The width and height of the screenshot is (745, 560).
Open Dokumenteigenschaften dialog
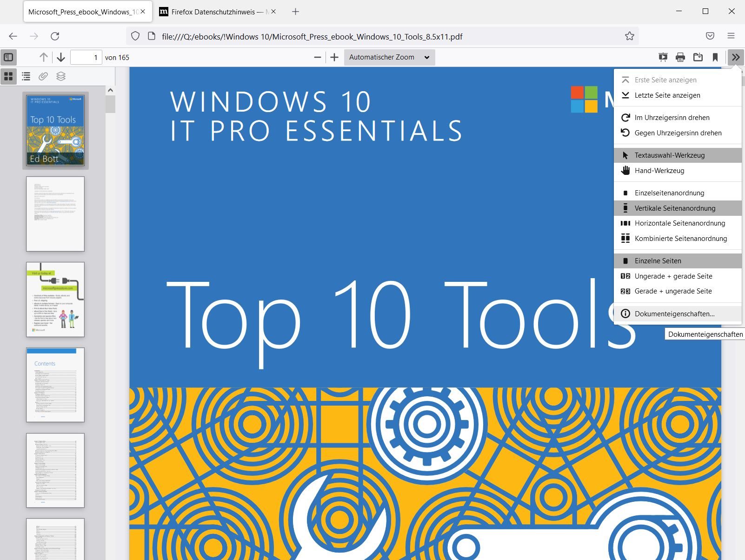tap(678, 314)
